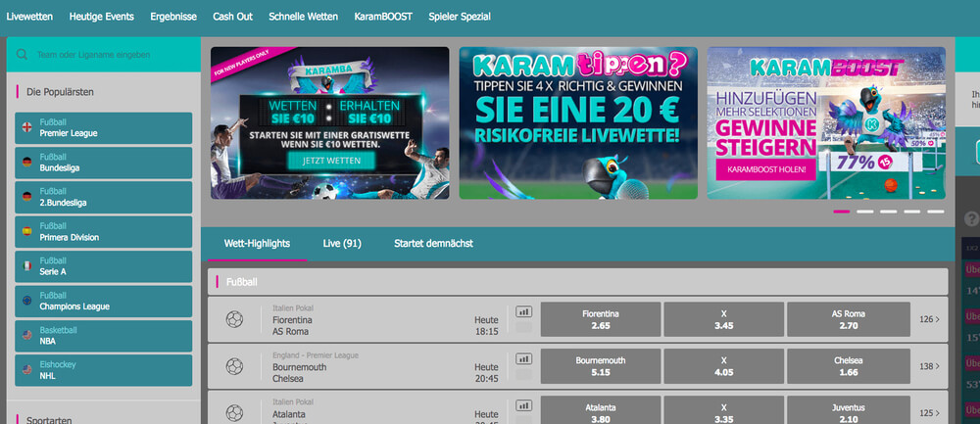Click German flag icon beside 2.Bundesliga

(26, 197)
